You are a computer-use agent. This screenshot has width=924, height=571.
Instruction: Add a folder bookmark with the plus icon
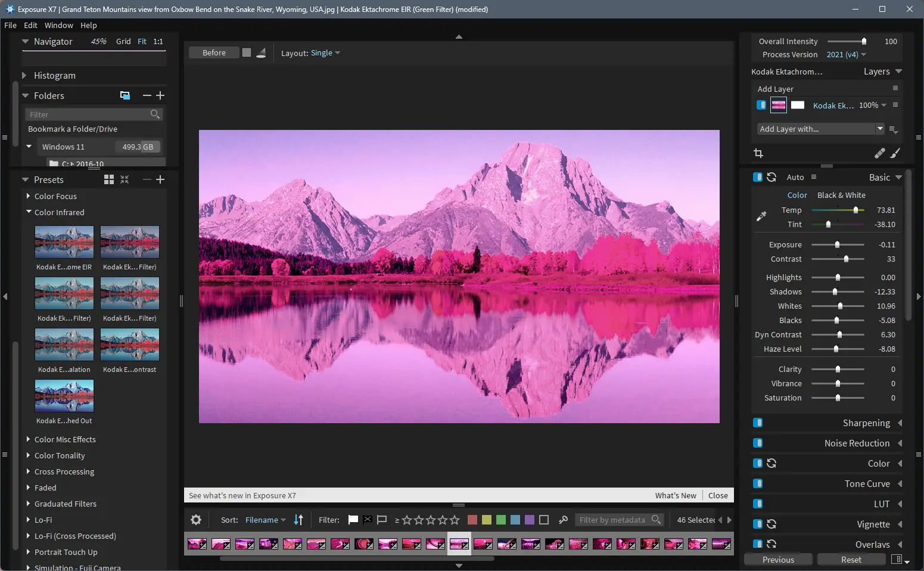click(160, 95)
